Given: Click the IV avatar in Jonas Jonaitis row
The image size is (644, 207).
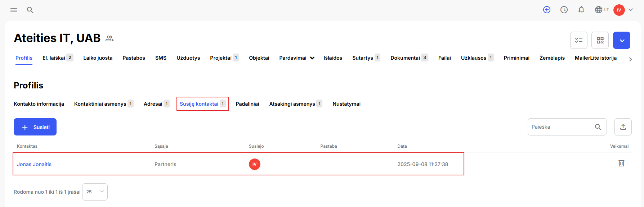Looking at the screenshot, I should tap(255, 164).
